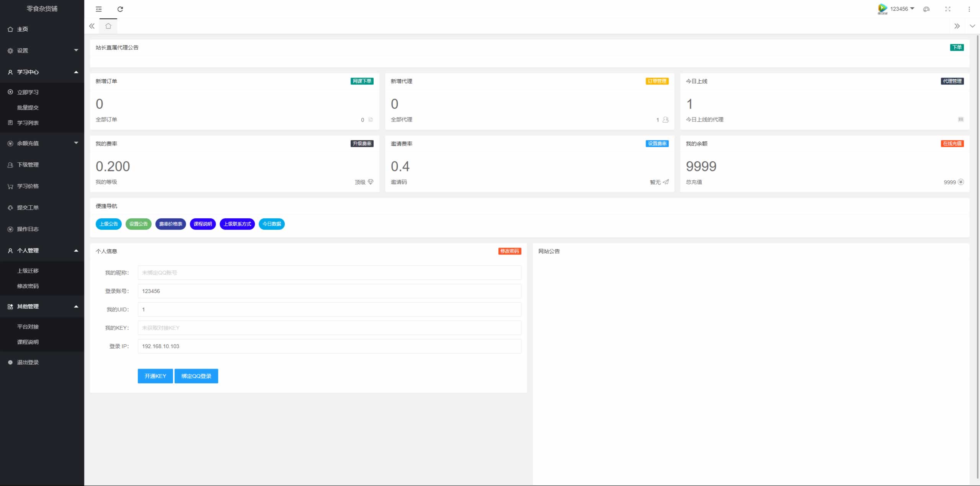The image size is (980, 486).
Task: Click the 费率价格表 quick navigation pill
Action: (x=170, y=224)
